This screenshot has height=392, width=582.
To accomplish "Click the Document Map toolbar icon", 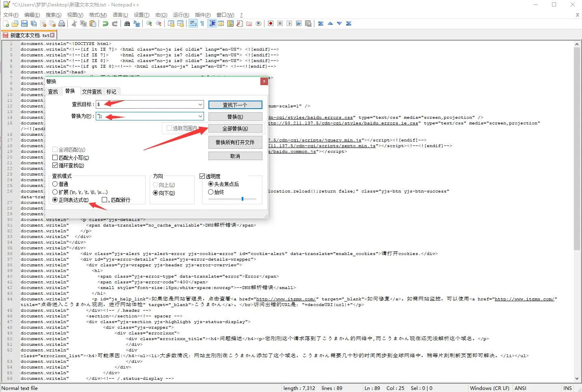I will (230, 24).
